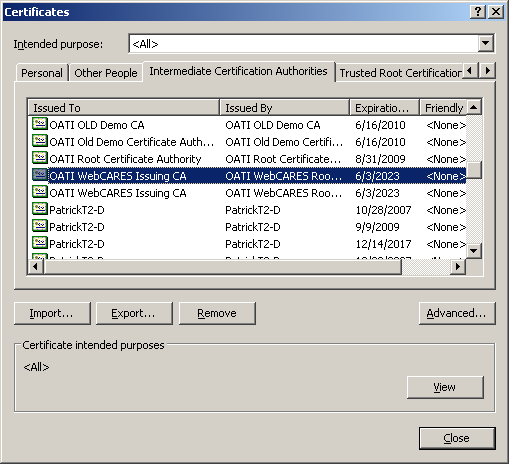Viewport: 509px width, 464px height.
Task: Click the horizontal scrollbar thumb
Action: tap(223, 267)
